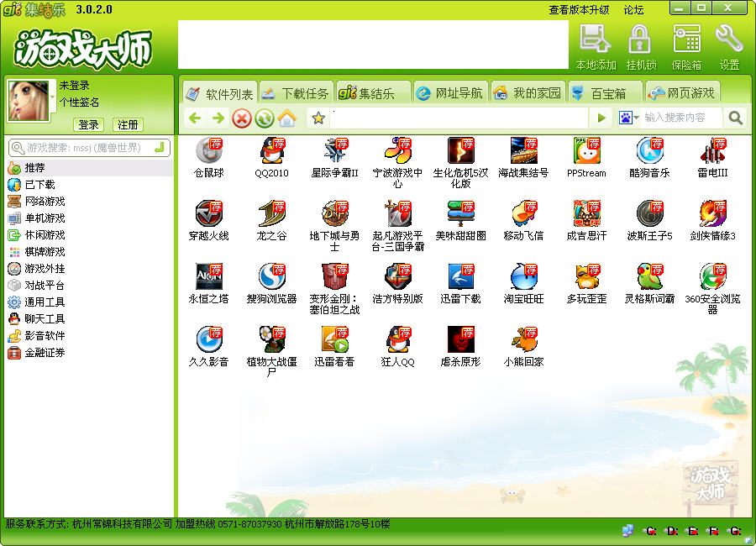
Task: Activate the 挂机锁 lock icon
Action: tap(641, 48)
